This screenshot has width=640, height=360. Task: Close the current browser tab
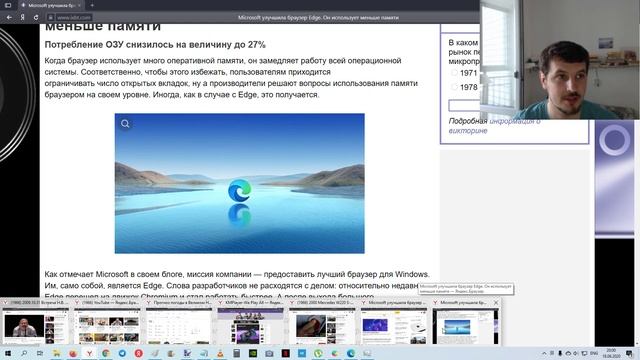click(79, 5)
